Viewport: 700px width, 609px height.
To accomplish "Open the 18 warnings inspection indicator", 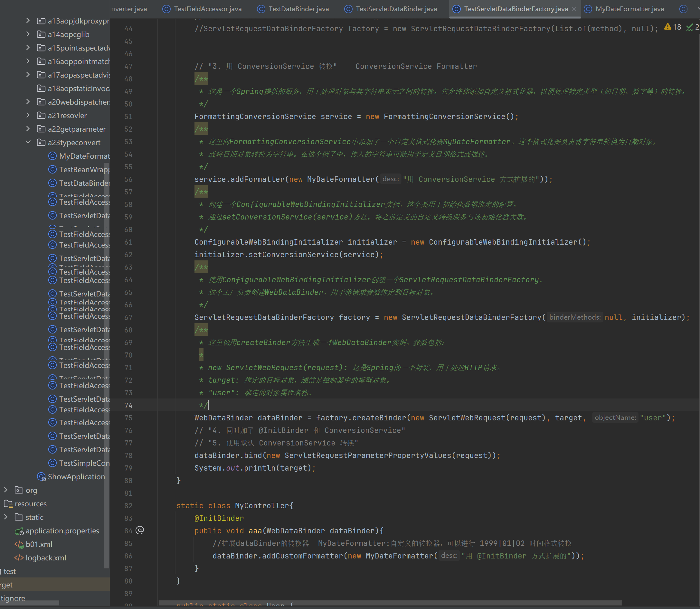I will [673, 27].
